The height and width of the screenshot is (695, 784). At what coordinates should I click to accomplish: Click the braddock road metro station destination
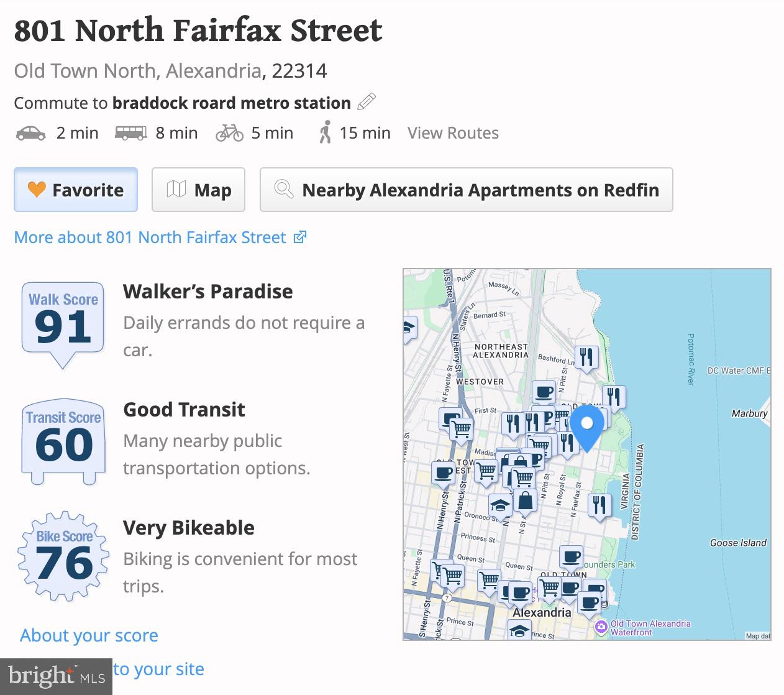231,103
